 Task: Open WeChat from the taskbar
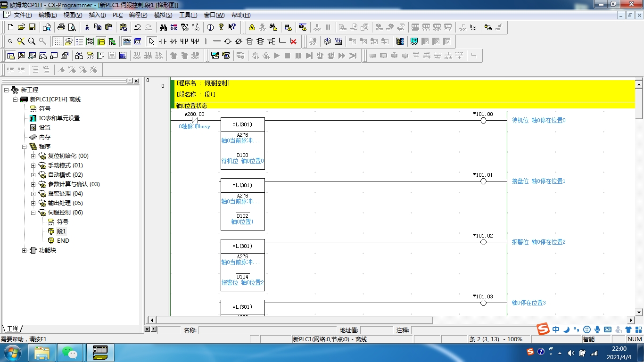(x=71, y=353)
